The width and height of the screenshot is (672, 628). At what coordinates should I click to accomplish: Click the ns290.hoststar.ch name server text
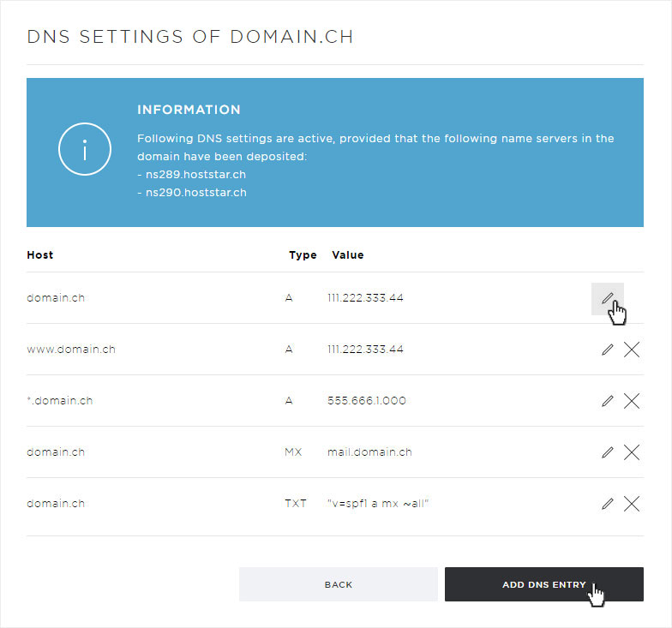196,193
